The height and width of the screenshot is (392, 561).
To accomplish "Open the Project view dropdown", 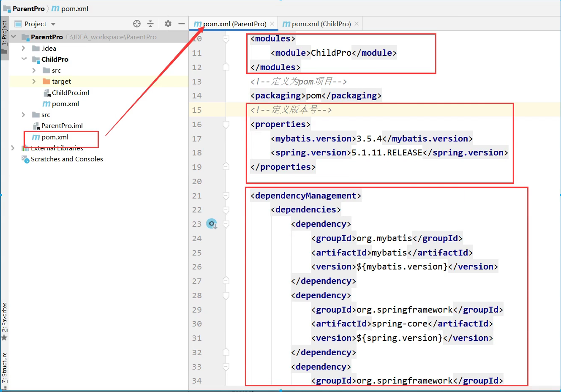I will click(53, 24).
